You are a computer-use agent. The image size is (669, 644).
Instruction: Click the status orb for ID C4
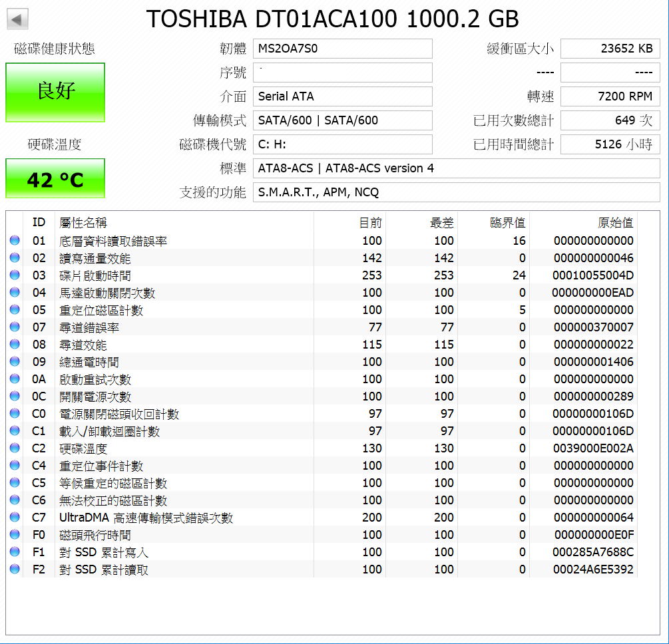click(x=15, y=465)
